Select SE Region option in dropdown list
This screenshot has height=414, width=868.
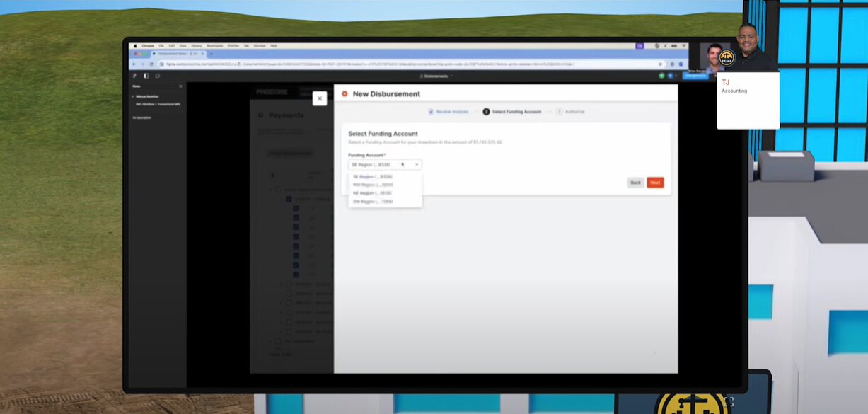(x=373, y=176)
